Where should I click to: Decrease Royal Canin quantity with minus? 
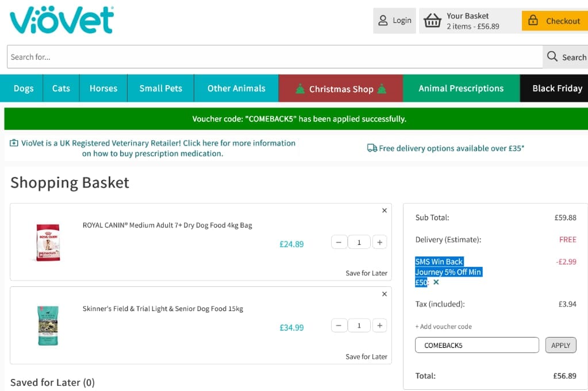[339, 243]
